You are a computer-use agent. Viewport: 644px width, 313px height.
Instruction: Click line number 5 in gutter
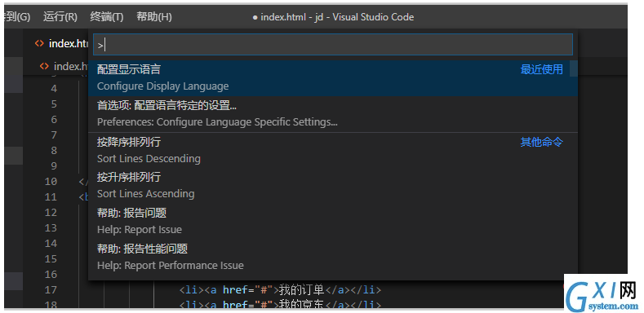54,104
